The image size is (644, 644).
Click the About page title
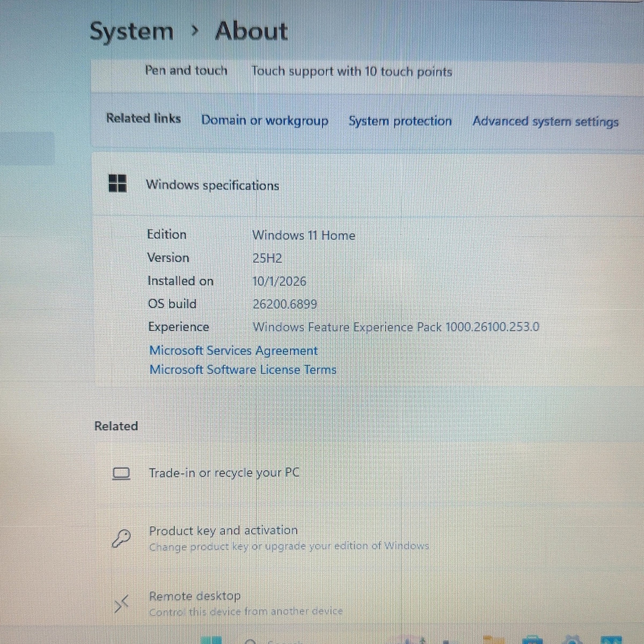pos(251,31)
